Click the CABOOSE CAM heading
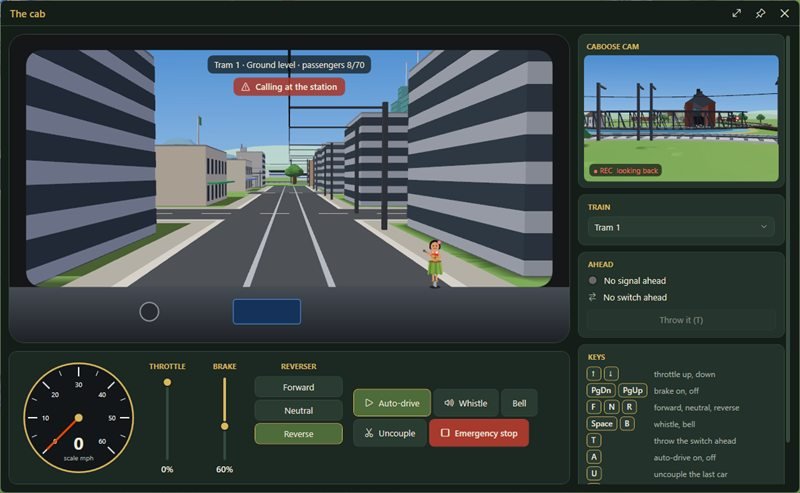Viewport: 800px width, 493px height. [612, 46]
